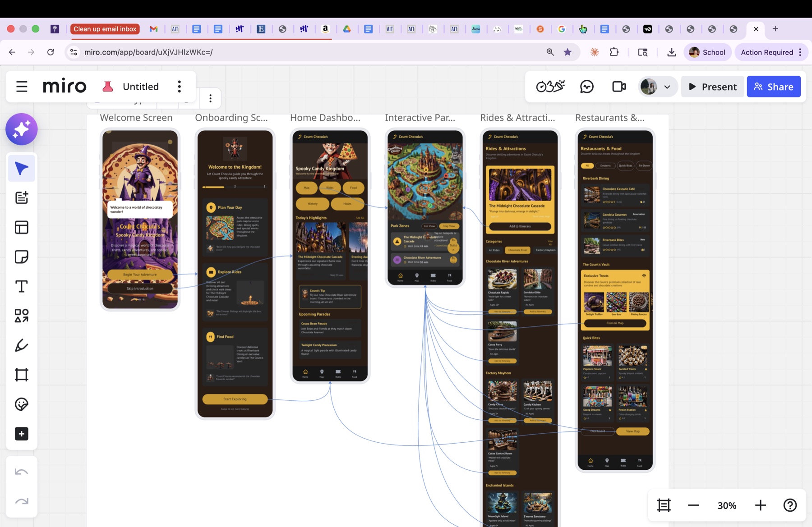812x527 pixels.
Task: Click the Share button
Action: pos(774,87)
